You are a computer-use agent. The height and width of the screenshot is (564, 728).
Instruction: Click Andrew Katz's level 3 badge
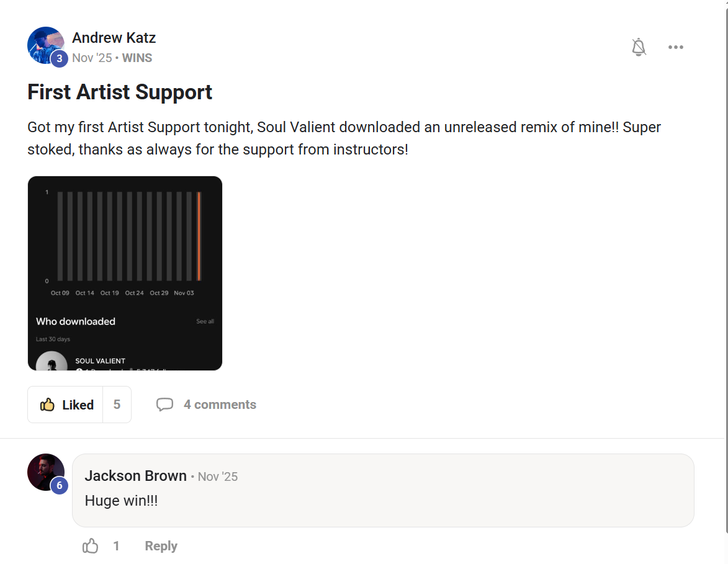point(59,59)
